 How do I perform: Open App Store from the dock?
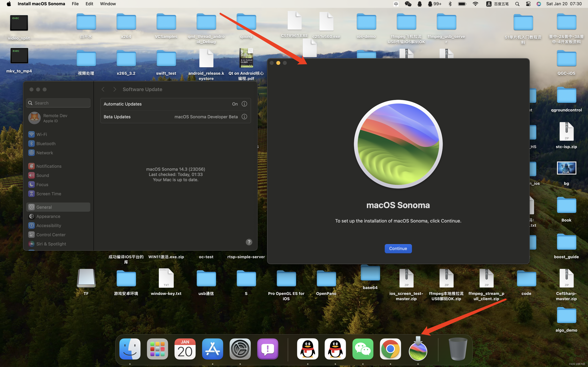click(x=212, y=349)
